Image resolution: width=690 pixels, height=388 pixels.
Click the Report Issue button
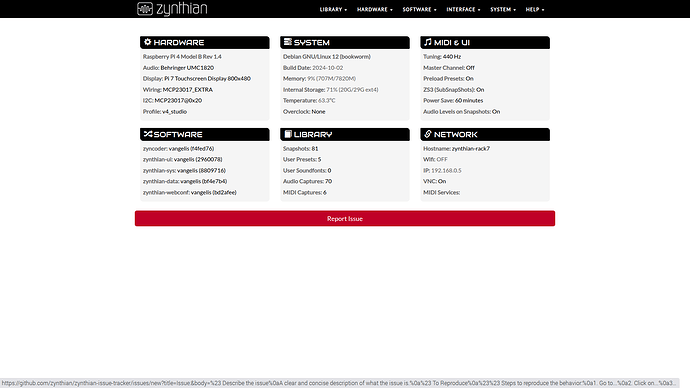pos(345,219)
